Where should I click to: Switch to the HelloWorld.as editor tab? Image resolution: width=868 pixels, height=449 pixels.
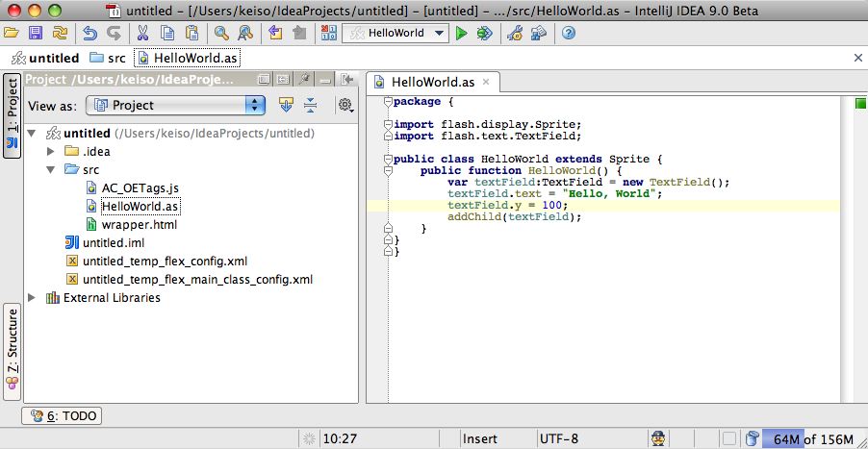pos(433,82)
